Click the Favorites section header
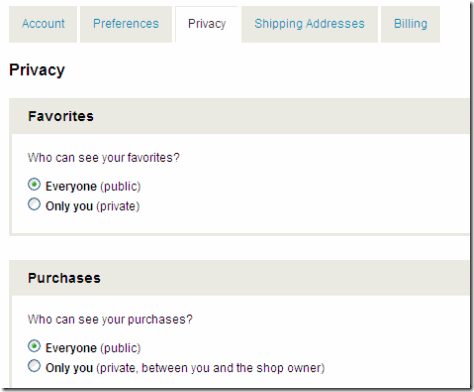The height and width of the screenshot is (392, 474). pyautogui.click(x=61, y=116)
